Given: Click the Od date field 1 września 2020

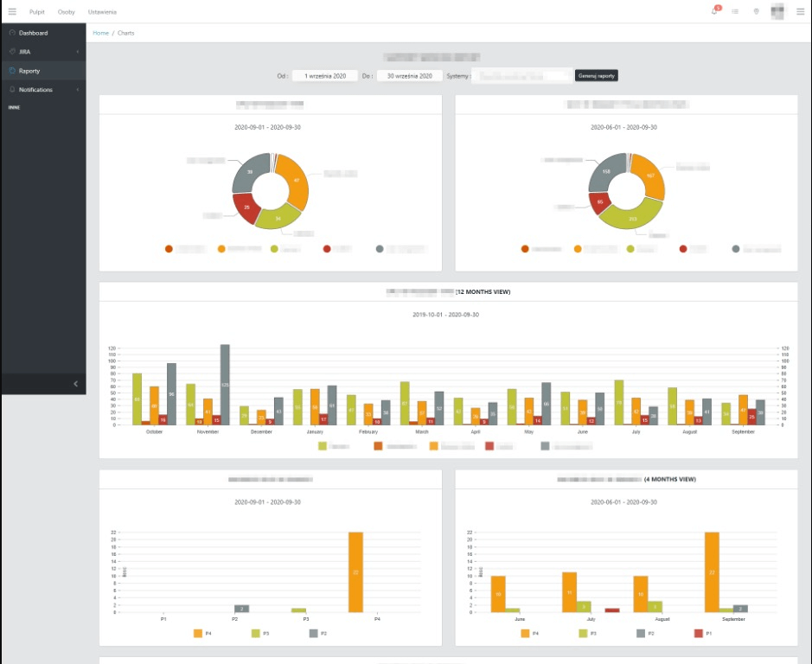Looking at the screenshot, I should [x=324, y=75].
